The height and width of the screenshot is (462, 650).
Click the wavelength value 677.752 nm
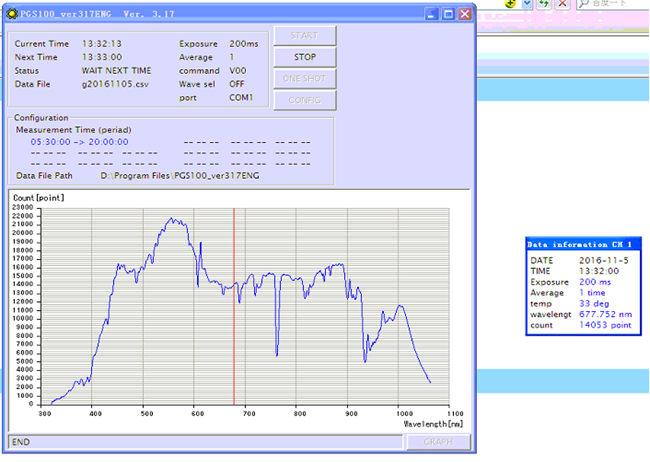pyautogui.click(x=606, y=314)
